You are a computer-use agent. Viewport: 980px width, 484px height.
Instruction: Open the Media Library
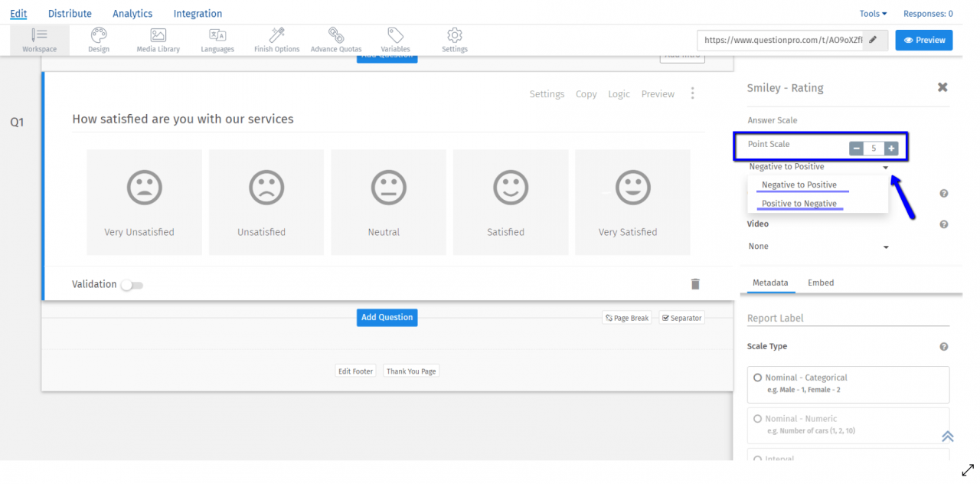[x=157, y=40]
